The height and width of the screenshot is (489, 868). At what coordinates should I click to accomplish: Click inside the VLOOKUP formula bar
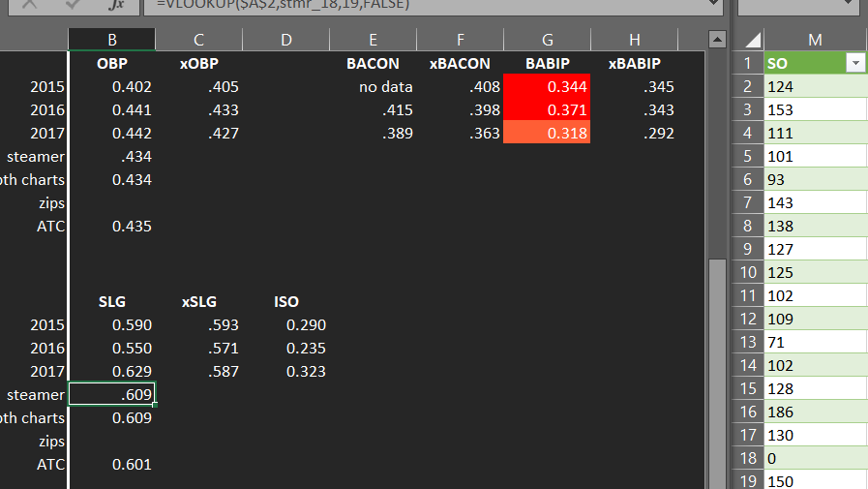point(426,5)
